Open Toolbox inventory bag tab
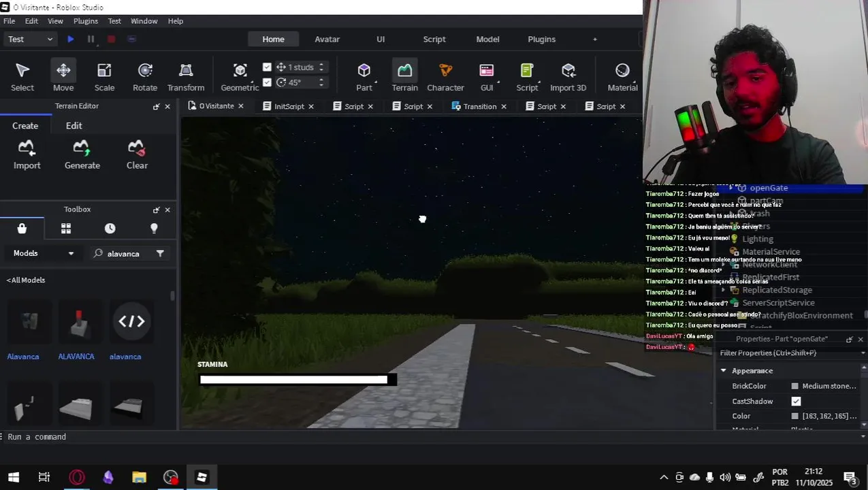 (x=22, y=229)
